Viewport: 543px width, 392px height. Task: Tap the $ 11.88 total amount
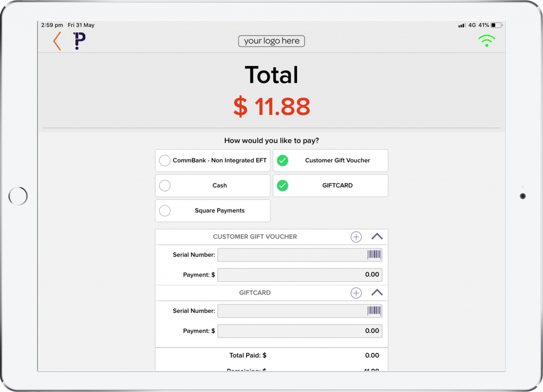pos(271,106)
